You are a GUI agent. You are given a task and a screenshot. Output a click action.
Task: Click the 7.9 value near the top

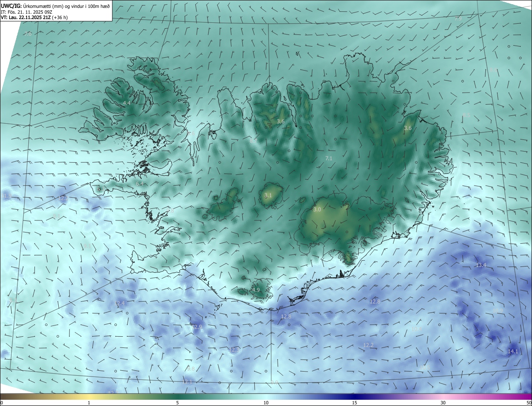pyautogui.click(x=458, y=19)
